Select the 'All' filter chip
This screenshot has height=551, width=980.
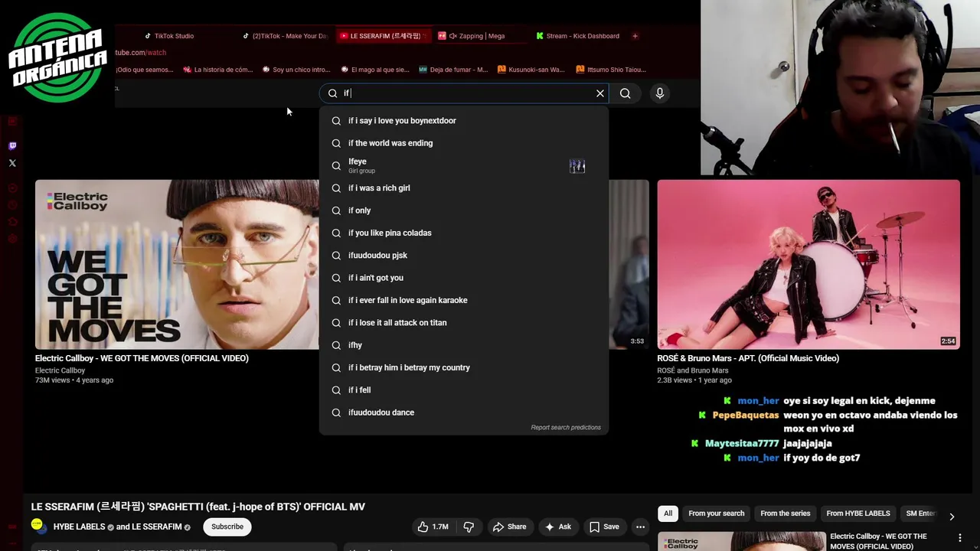[x=668, y=514]
